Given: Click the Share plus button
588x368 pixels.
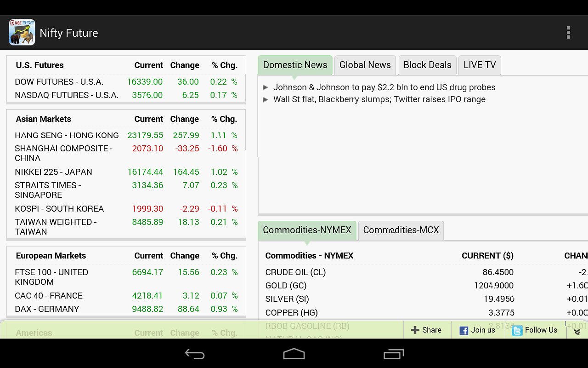Looking at the screenshot, I should click(426, 330).
